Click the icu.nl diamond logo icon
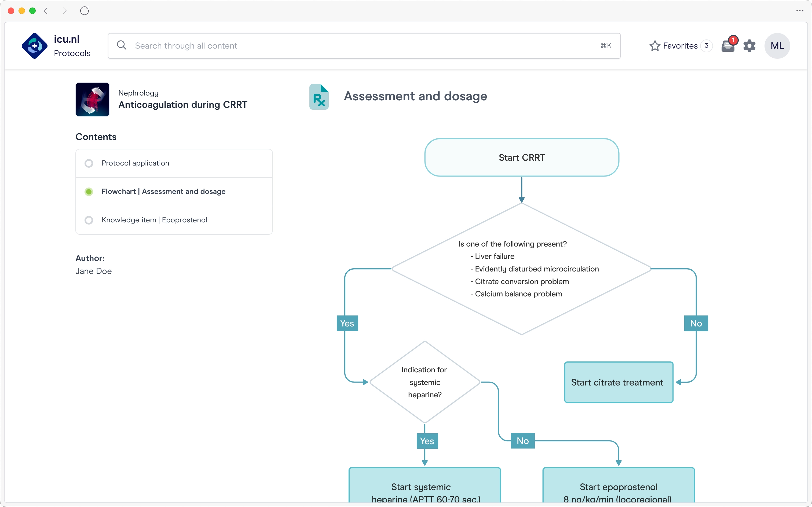The width and height of the screenshot is (812, 507). [35, 46]
